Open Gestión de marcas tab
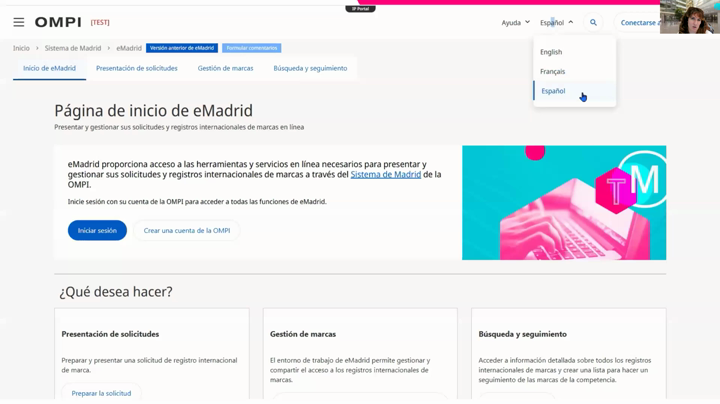This screenshot has height=404, width=720. coord(225,68)
